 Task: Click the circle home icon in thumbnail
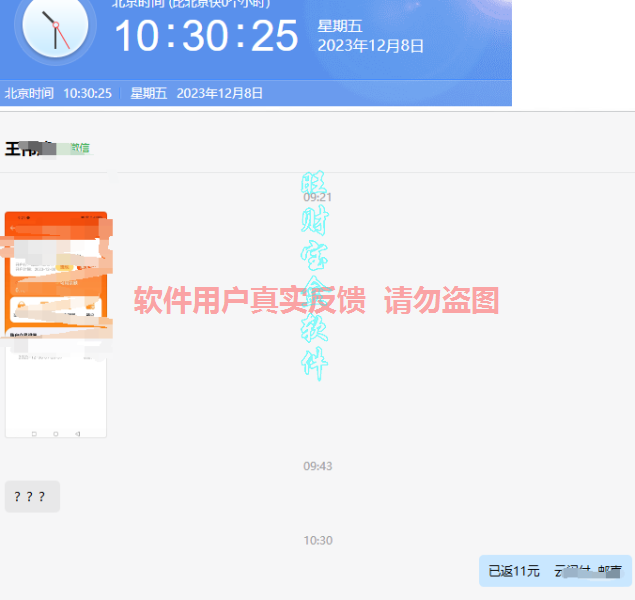[x=56, y=433]
